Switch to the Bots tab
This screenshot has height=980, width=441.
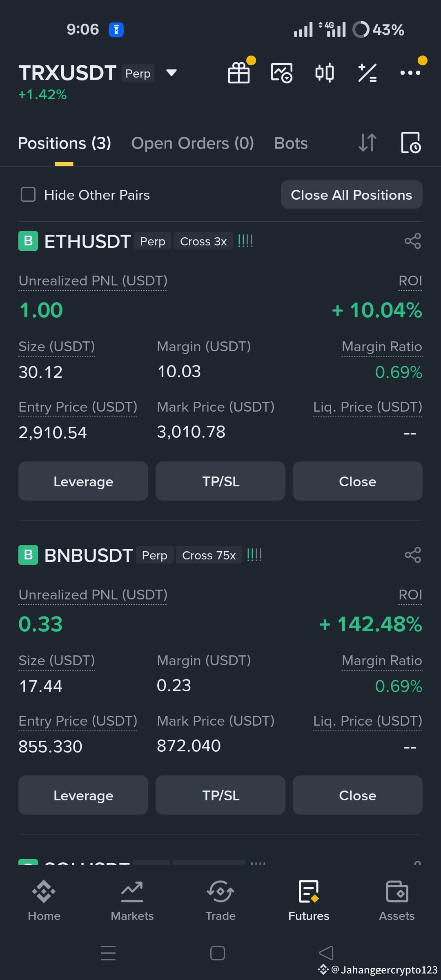click(291, 143)
